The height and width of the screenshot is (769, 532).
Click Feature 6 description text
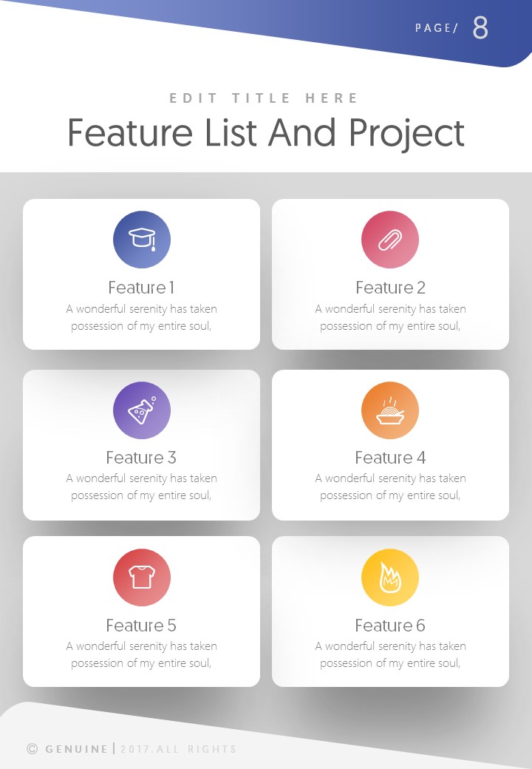click(390, 654)
